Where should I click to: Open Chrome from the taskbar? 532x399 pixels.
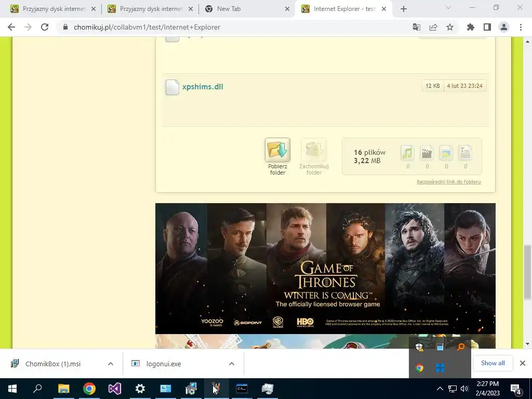click(x=89, y=389)
